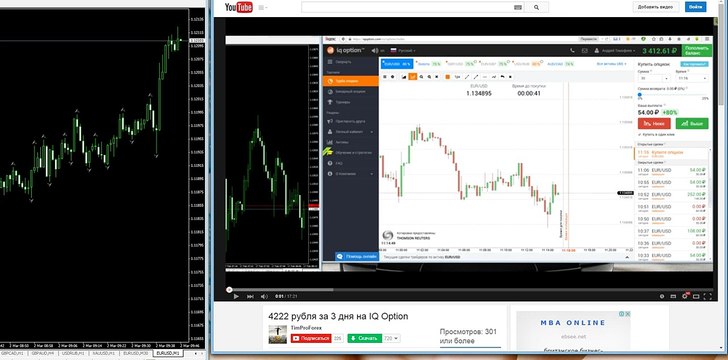Viewport: 728px width, 360px height.
Task: Open the TimProForex channel avatar
Action: [x=278, y=334]
